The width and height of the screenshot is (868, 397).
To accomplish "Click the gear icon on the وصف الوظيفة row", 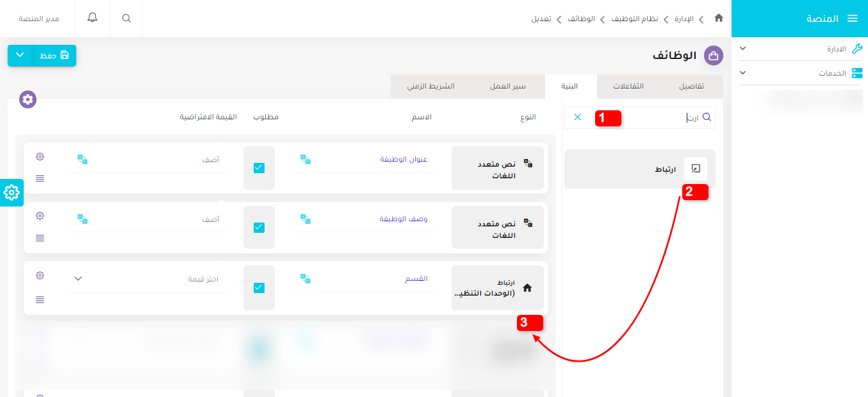I will (40, 215).
